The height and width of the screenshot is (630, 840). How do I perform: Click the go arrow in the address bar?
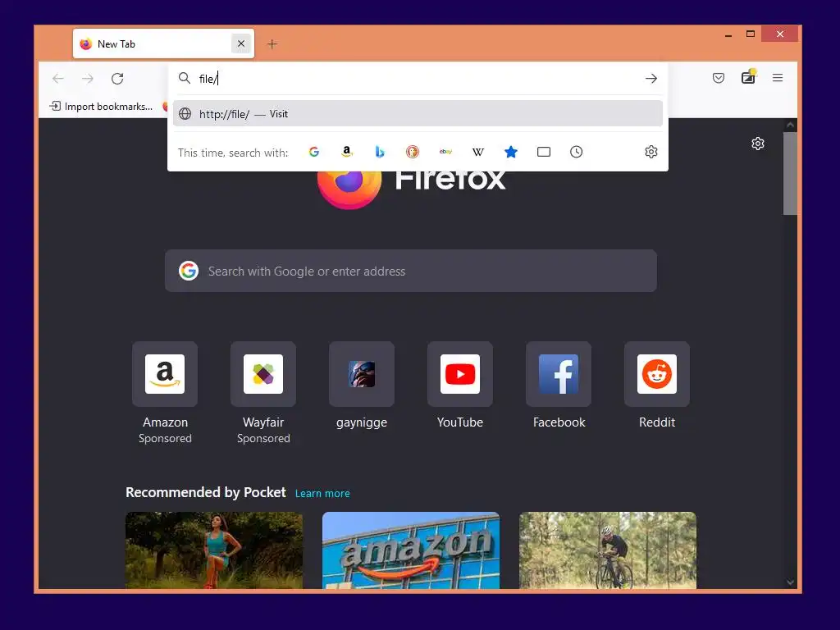point(651,79)
